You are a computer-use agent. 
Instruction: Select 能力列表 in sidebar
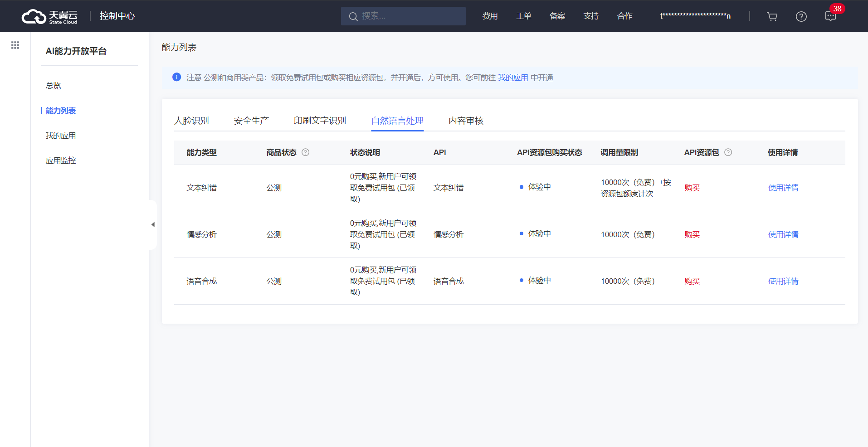click(x=61, y=111)
